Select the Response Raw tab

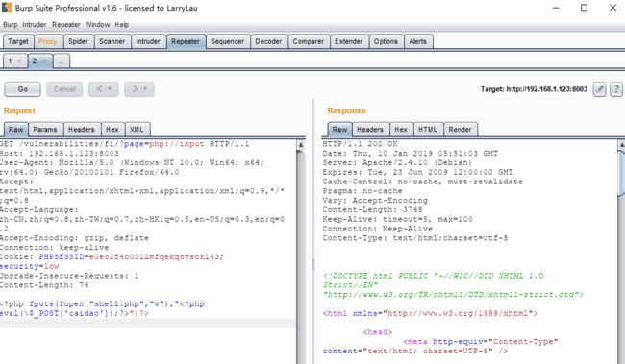339,130
